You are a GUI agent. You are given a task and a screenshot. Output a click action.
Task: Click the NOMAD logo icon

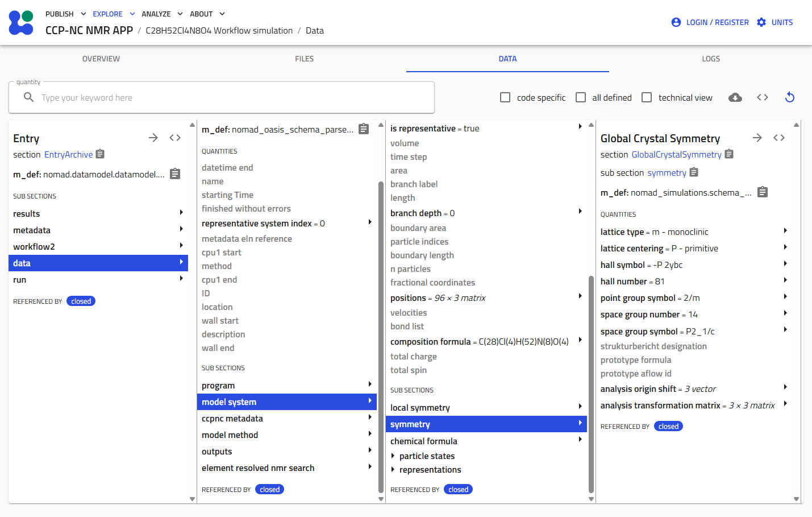pos(21,23)
